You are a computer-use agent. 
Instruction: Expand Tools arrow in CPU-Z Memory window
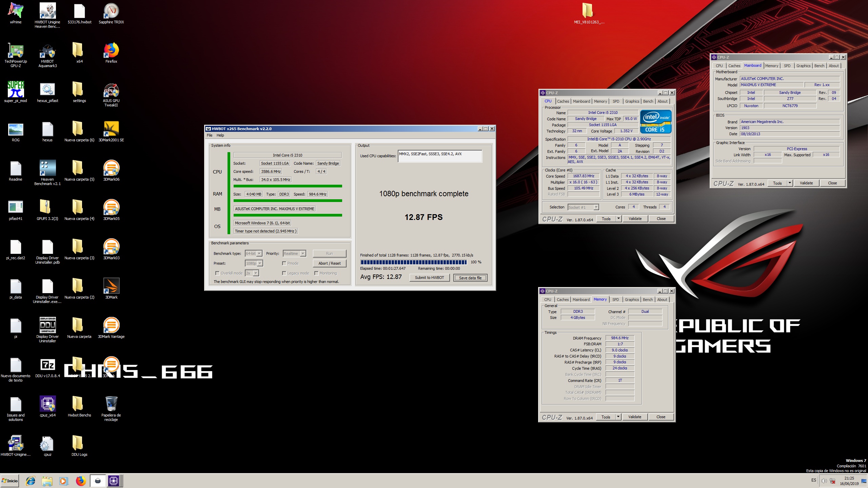[x=618, y=417]
